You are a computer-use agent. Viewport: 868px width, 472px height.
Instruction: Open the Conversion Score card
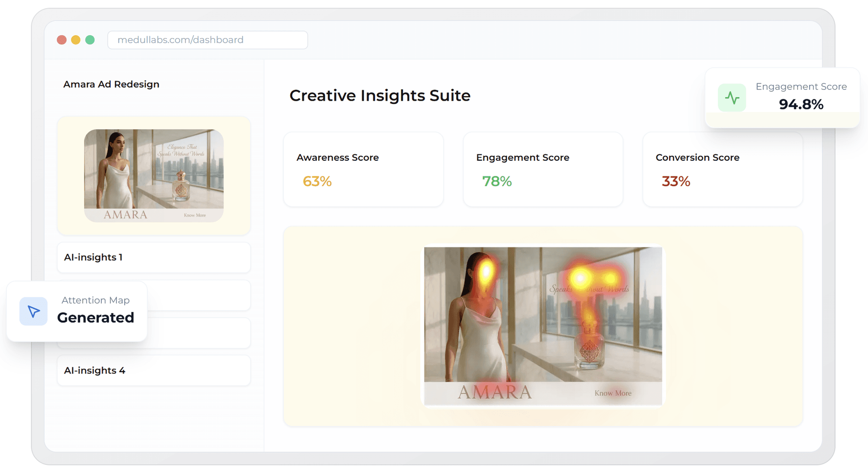click(x=722, y=169)
